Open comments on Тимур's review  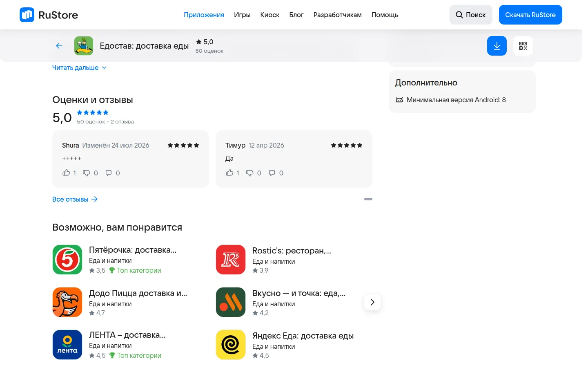(272, 173)
